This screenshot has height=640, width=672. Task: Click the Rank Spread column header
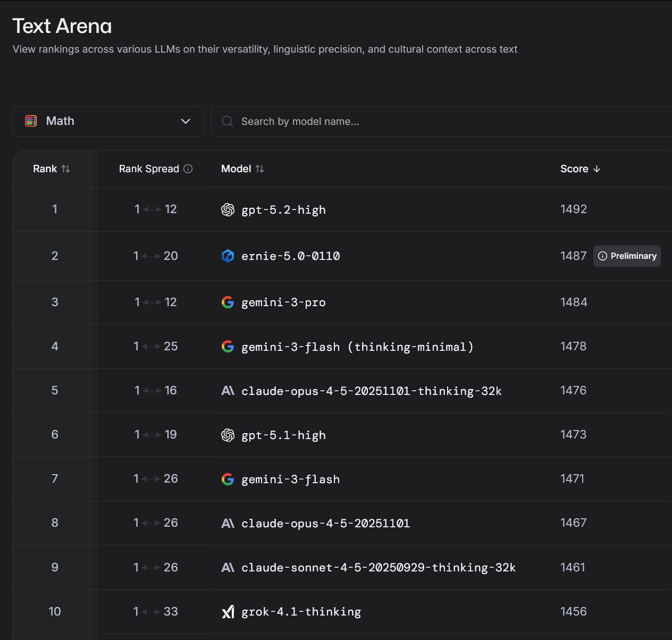149,169
